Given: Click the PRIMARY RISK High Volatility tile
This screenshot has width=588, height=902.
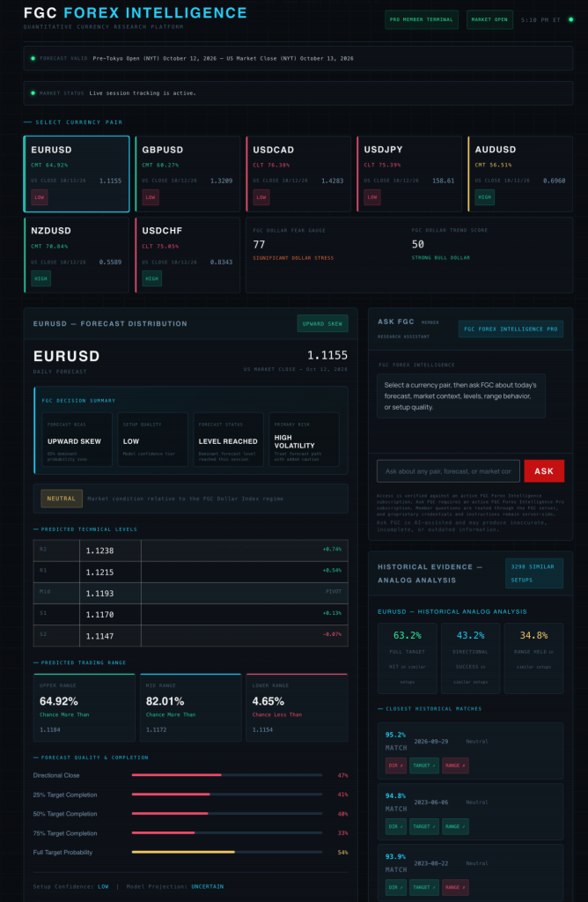Looking at the screenshot, I should (x=304, y=439).
